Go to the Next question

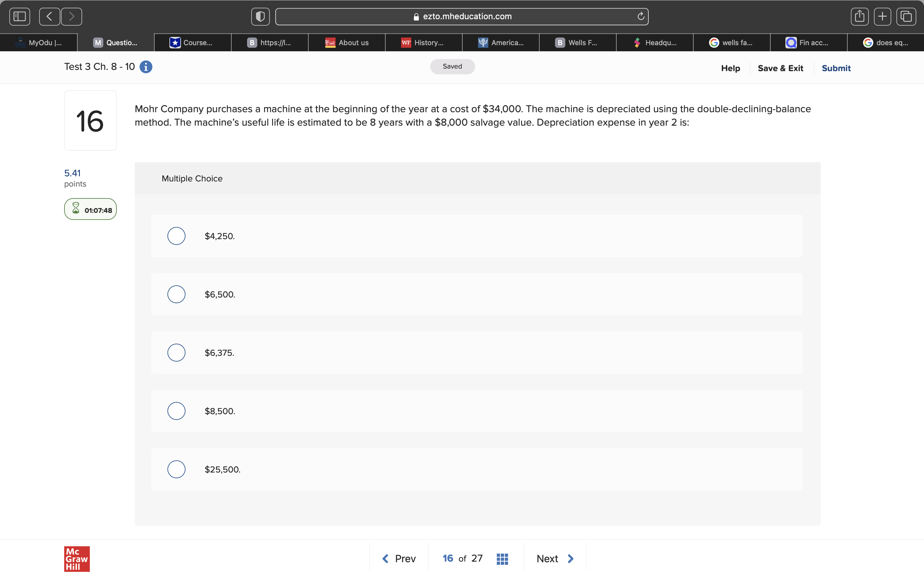click(x=555, y=559)
